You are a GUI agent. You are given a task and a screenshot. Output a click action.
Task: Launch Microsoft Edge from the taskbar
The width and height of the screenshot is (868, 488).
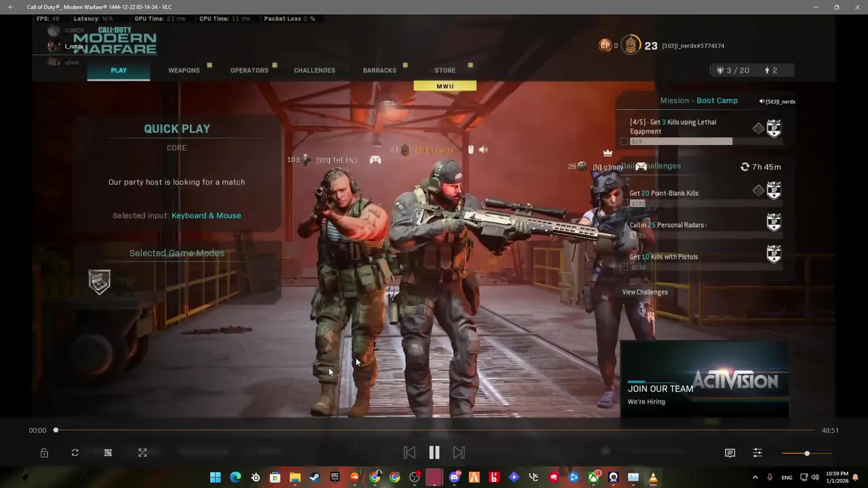(x=235, y=477)
